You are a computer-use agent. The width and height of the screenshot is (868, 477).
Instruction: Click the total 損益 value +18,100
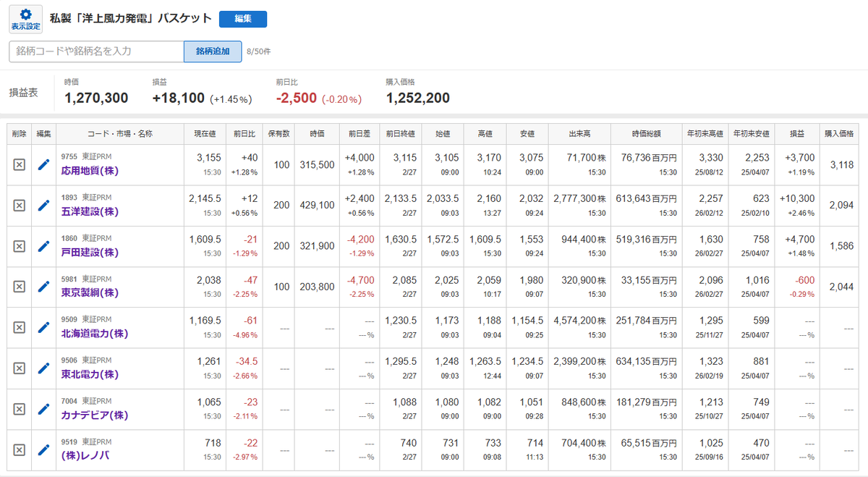[179, 98]
